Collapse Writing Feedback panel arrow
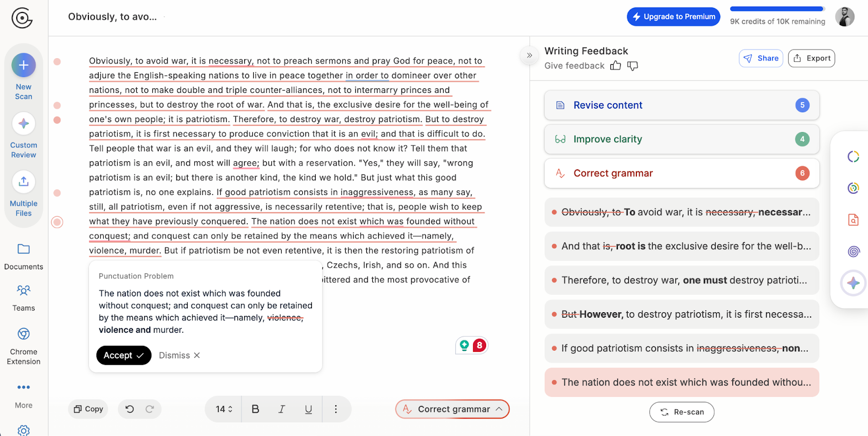Image resolution: width=868 pixels, height=436 pixels. coord(529,55)
